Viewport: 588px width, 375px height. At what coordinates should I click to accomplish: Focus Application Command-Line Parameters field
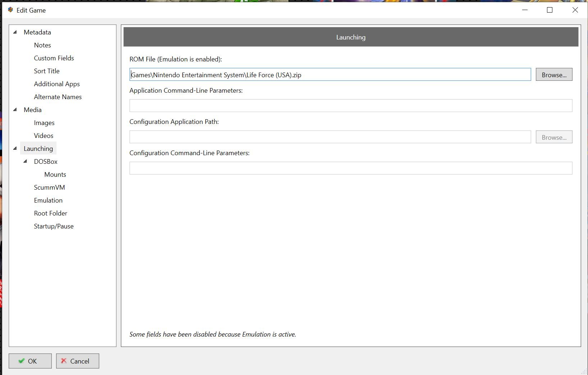pos(351,106)
